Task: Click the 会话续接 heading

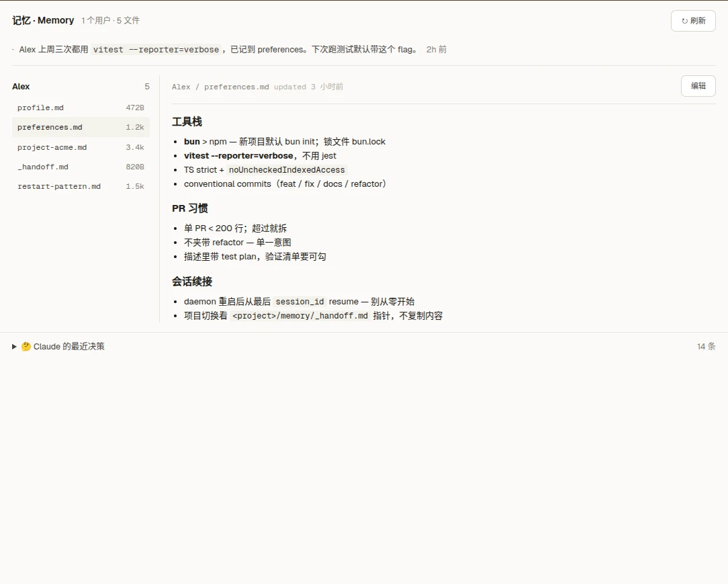Action: (x=192, y=282)
